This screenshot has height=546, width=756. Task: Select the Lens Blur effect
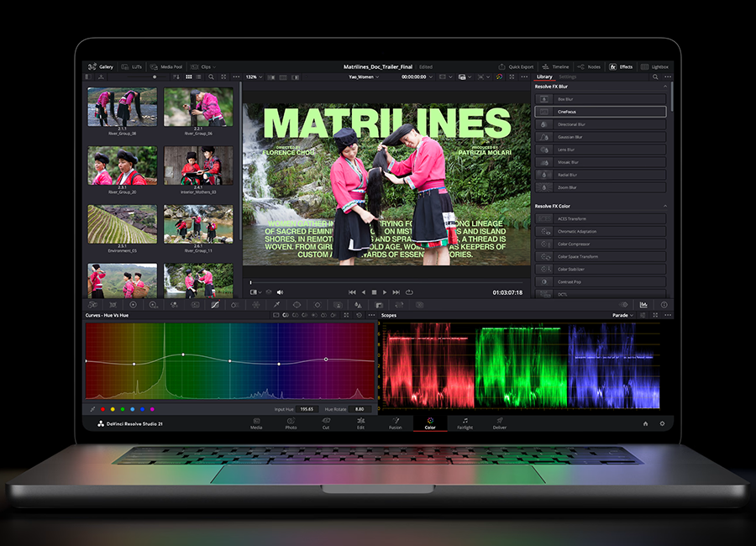(x=601, y=150)
